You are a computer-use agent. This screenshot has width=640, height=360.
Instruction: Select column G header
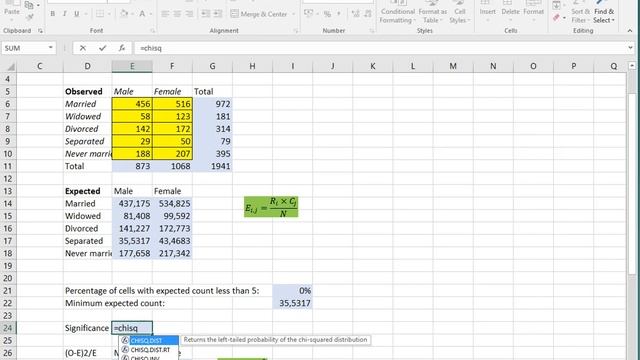[x=212, y=66]
